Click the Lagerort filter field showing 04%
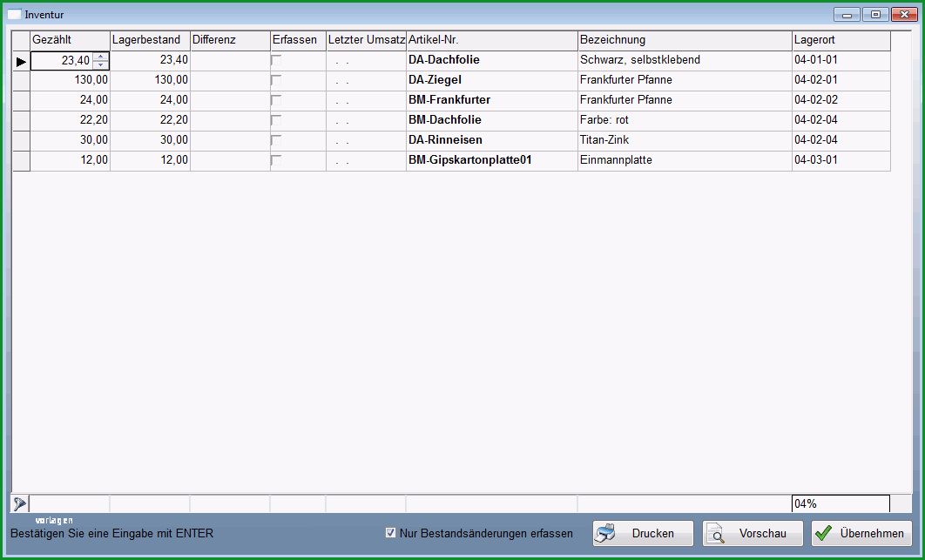Image resolution: width=925 pixels, height=560 pixels. pos(841,504)
